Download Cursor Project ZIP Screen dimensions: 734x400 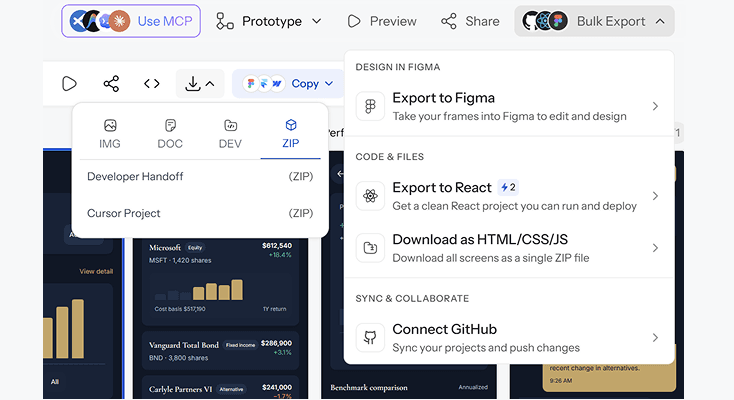pyautogui.click(x=200, y=213)
